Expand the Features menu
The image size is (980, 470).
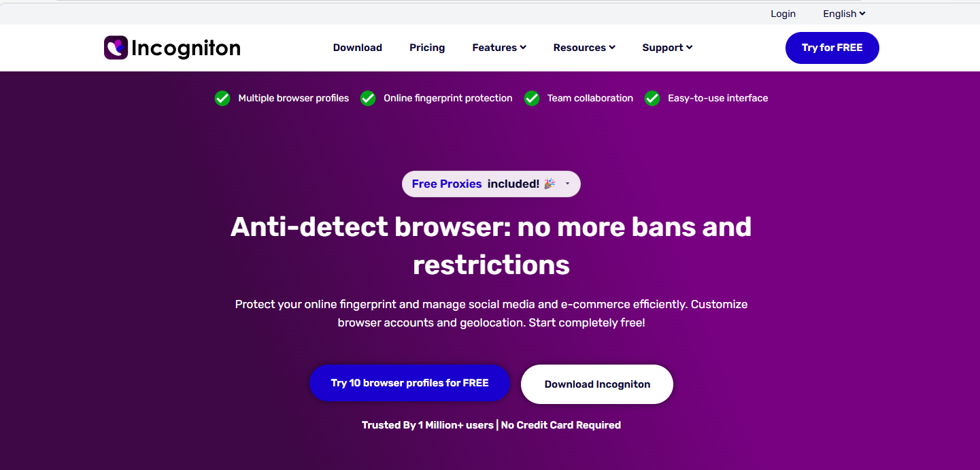click(499, 48)
